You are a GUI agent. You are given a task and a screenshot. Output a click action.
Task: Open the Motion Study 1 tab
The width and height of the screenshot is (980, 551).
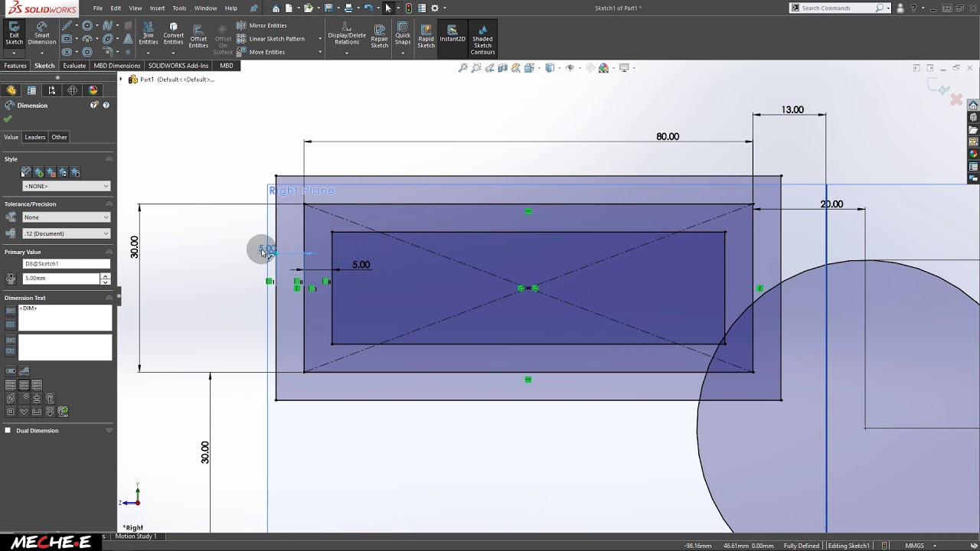click(136, 536)
